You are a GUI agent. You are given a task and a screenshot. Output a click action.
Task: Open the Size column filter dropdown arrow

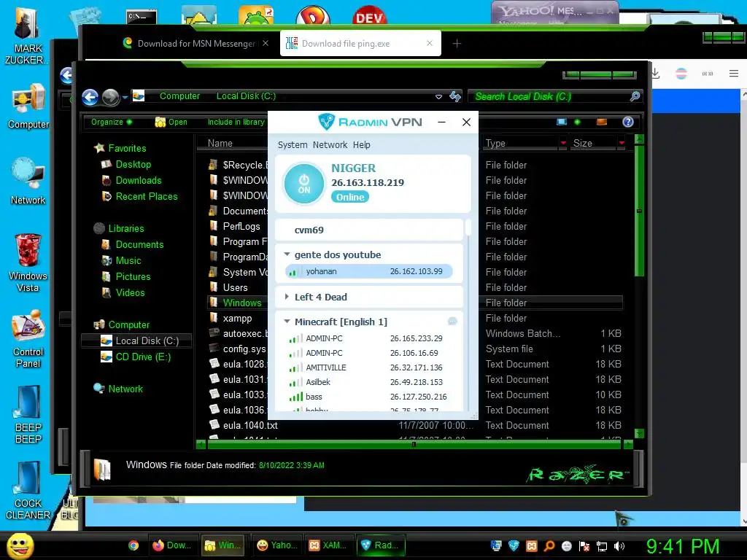[622, 143]
